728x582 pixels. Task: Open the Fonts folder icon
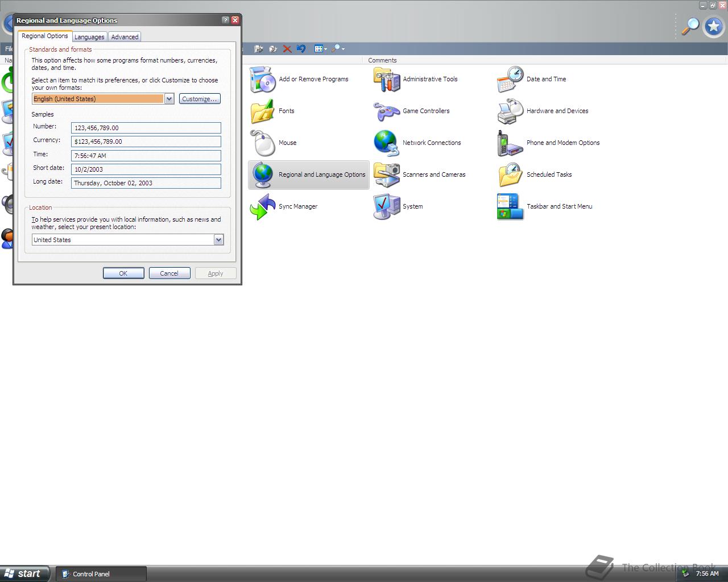[x=263, y=111]
